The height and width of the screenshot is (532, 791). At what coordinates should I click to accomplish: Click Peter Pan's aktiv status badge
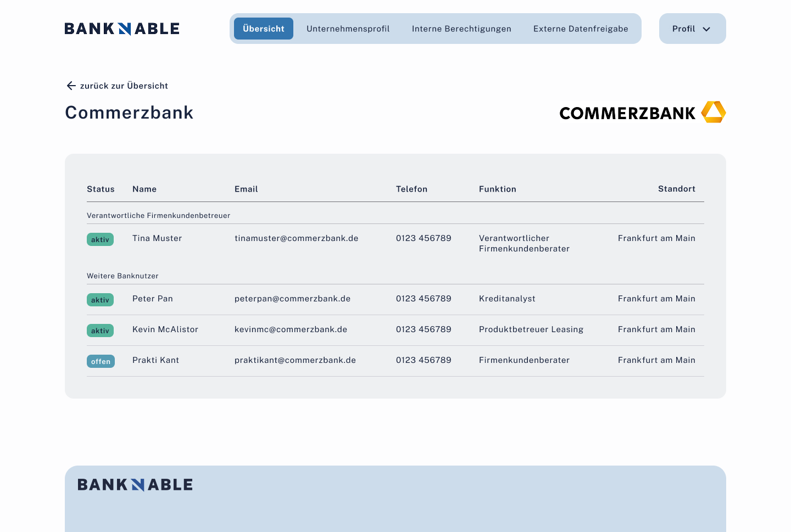click(x=100, y=300)
